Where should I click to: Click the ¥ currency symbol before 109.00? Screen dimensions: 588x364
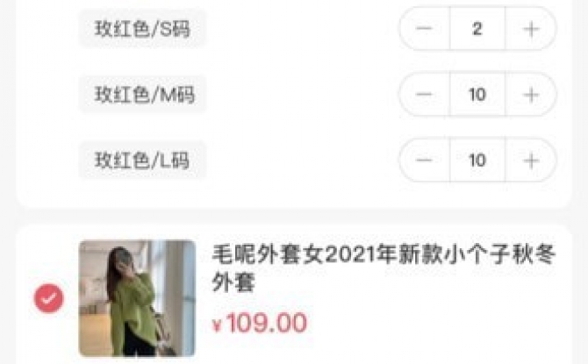(218, 325)
